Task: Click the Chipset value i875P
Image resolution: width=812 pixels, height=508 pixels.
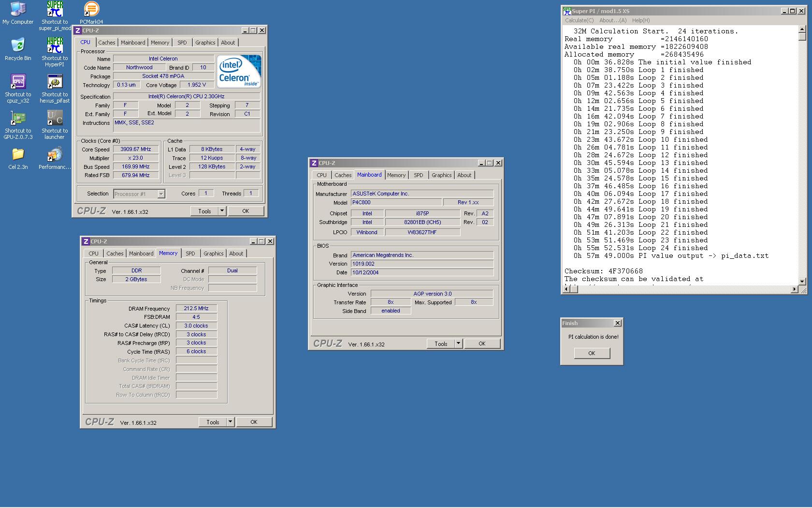Action: tap(422, 213)
